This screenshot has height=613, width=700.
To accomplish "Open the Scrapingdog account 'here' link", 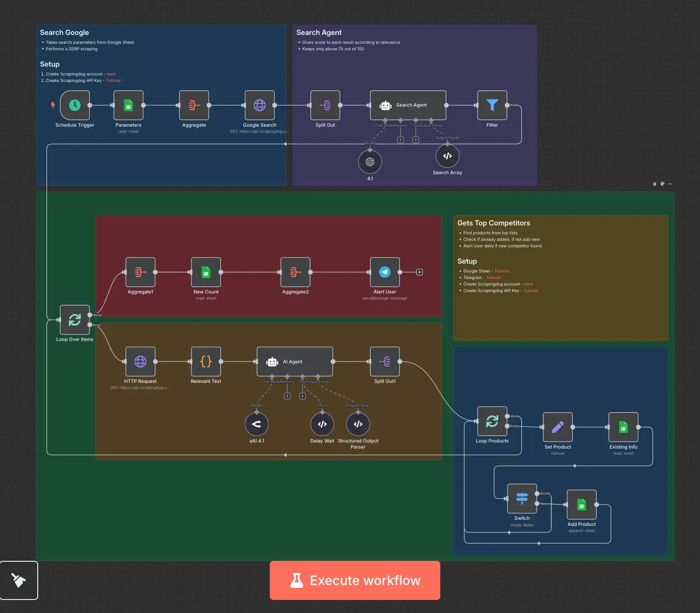I will point(111,74).
